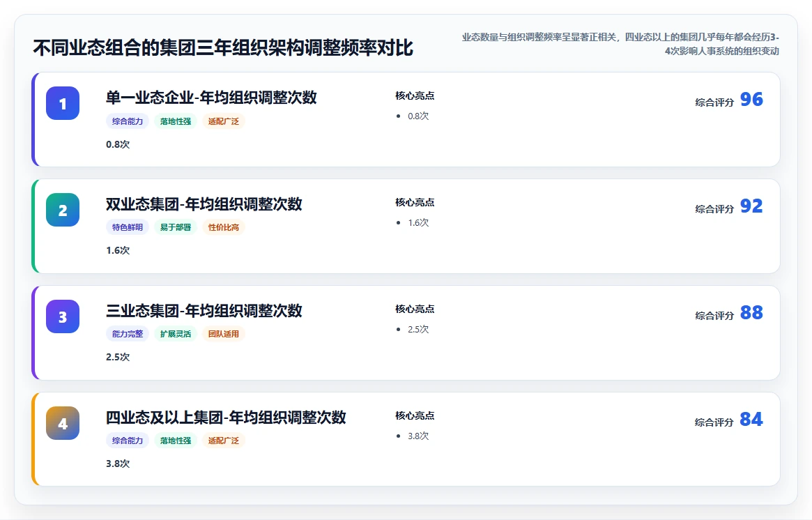Click 综合评分 label beside score 96
Screen dimensions: 812x520
coord(714,102)
